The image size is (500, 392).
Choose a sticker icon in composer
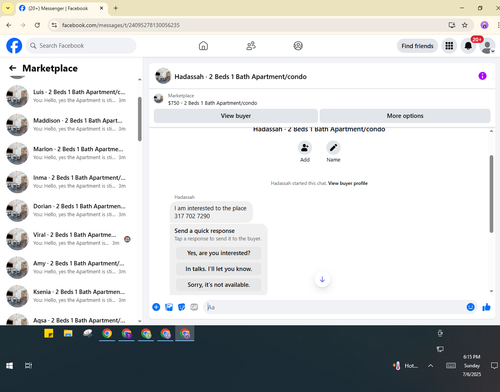pyautogui.click(x=182, y=307)
